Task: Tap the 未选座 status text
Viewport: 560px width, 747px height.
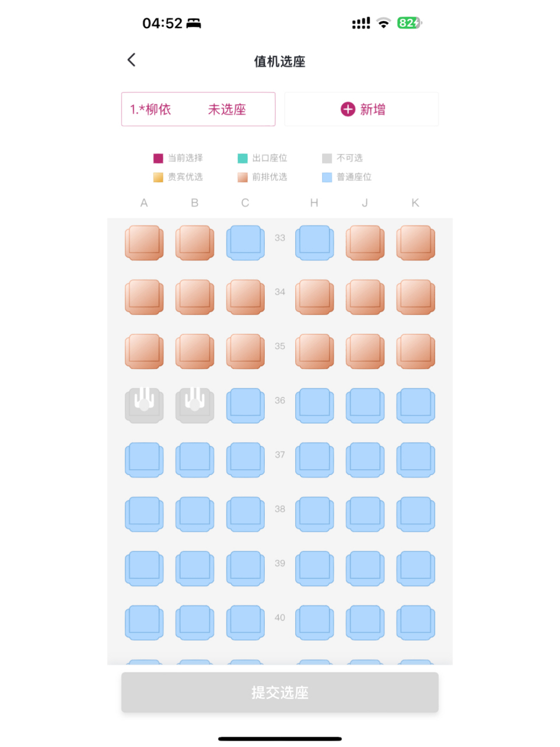Action: tap(227, 109)
